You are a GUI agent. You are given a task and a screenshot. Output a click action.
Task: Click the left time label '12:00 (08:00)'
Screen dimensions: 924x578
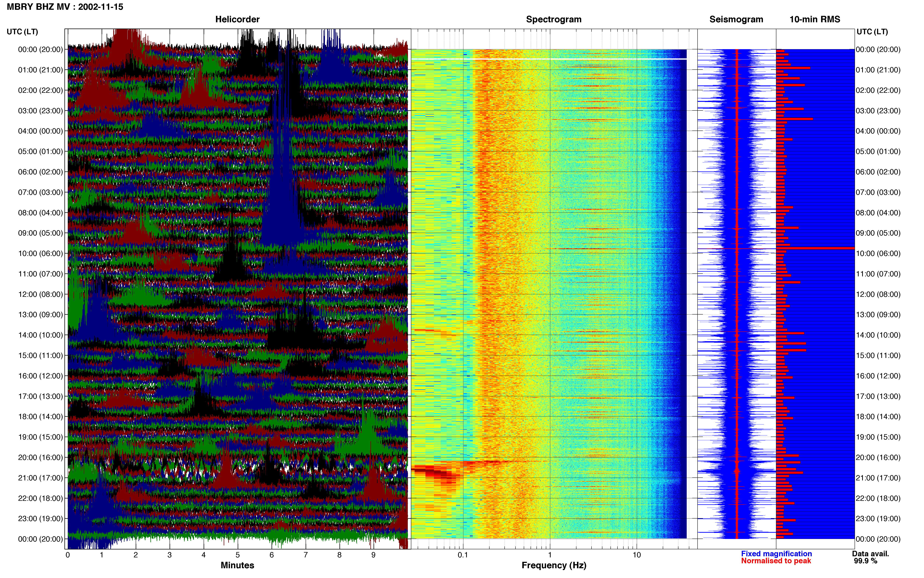click(x=41, y=294)
